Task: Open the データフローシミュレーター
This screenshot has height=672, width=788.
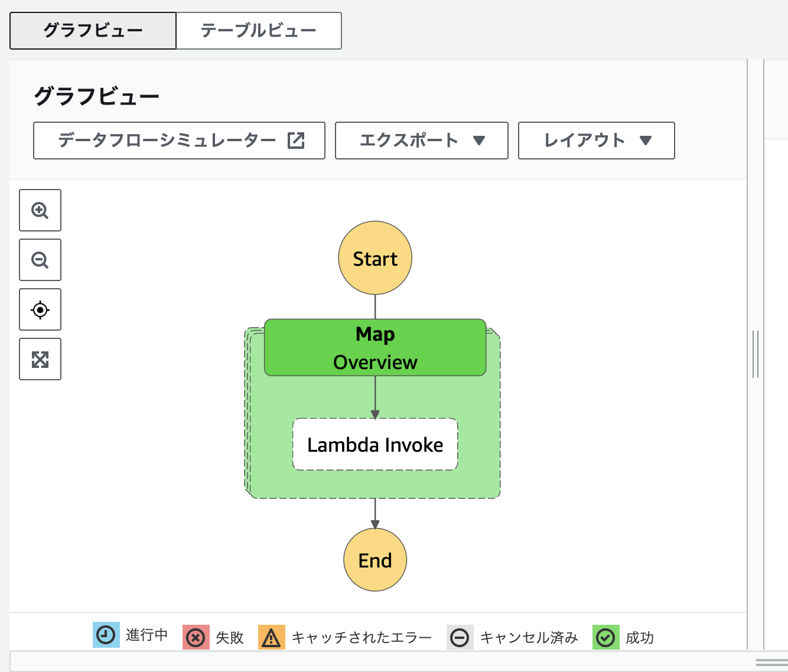Action: [179, 141]
